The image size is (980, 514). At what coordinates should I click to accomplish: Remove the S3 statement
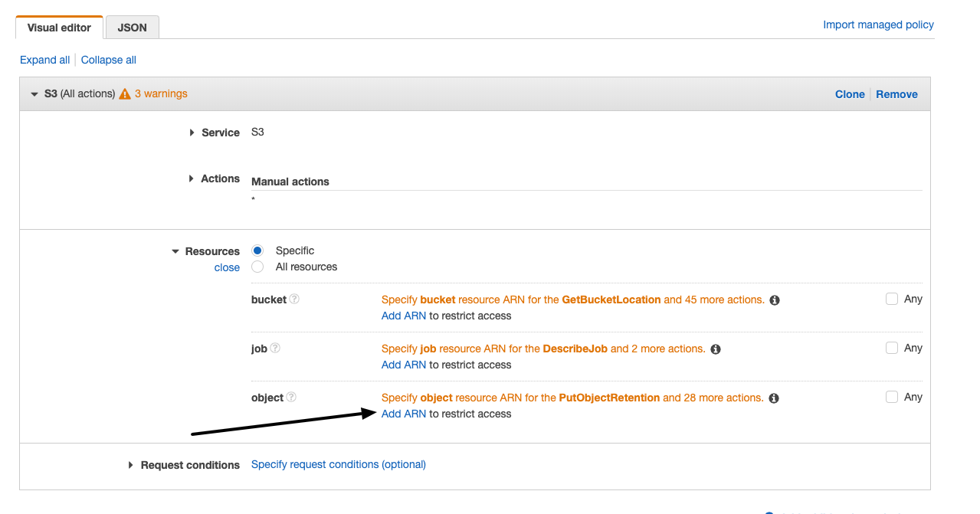[896, 94]
